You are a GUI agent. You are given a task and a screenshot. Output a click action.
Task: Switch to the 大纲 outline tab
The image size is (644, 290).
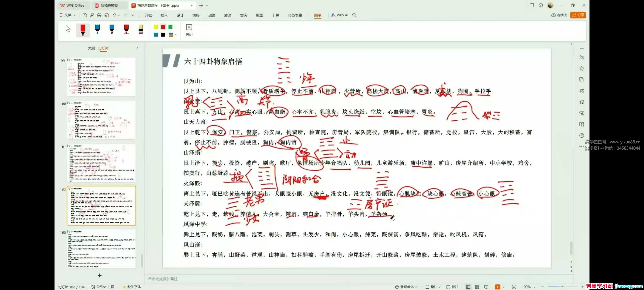click(x=92, y=48)
